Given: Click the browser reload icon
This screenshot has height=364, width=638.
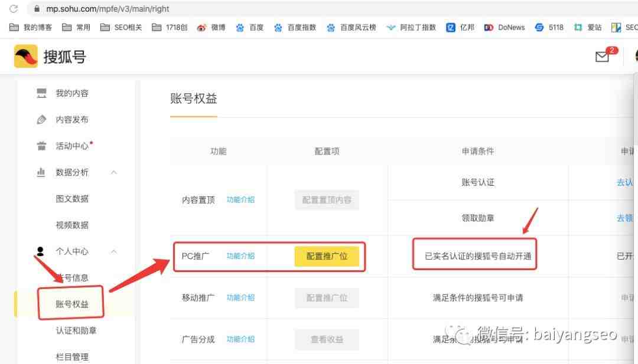Looking at the screenshot, I should pos(14,9).
